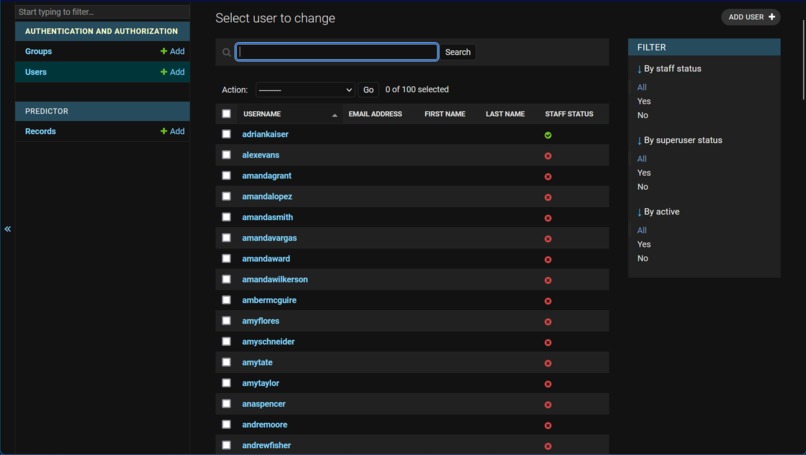Filter superuser status by No
This screenshot has width=806, height=455.
tap(643, 187)
